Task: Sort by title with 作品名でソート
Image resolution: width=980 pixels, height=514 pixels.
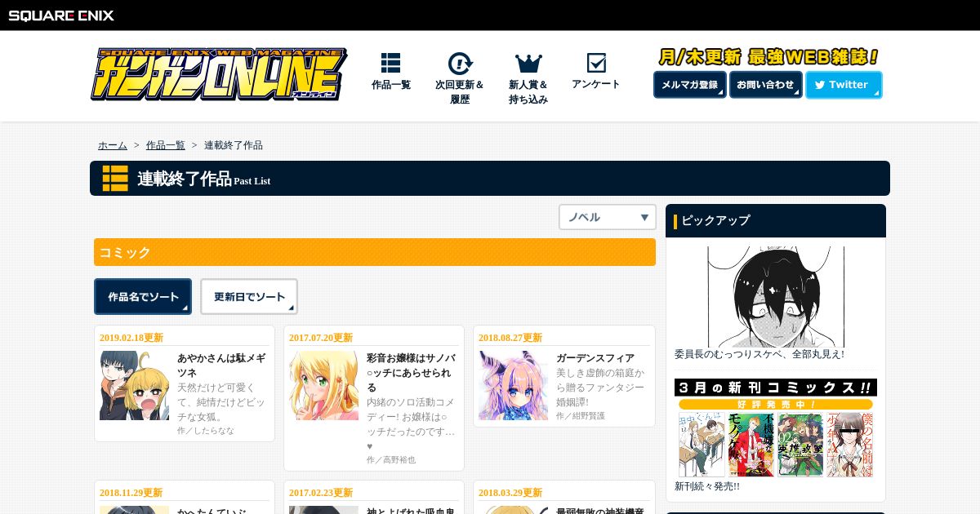Action: pos(143,297)
